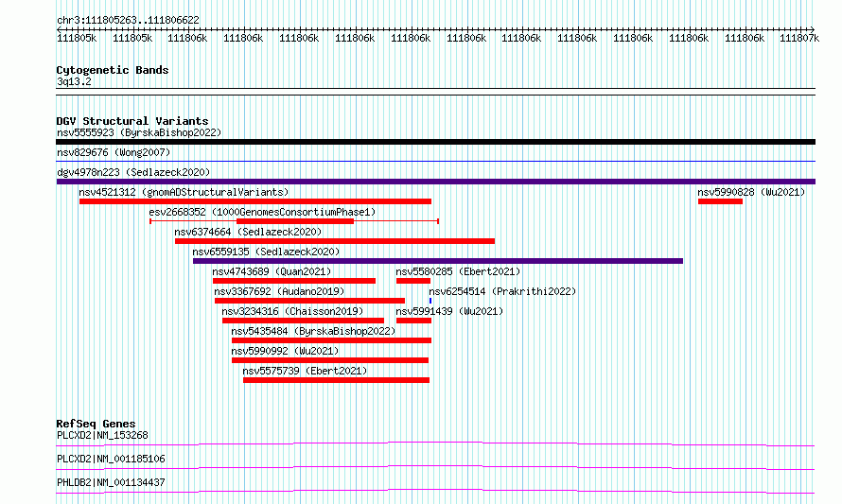
Task: Open nsv3367692 (Audano2019) label
Action: (279, 291)
